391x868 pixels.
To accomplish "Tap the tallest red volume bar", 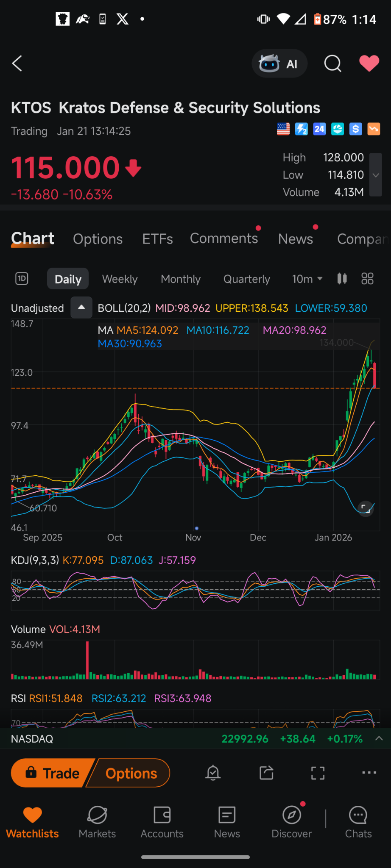I will 87,660.
